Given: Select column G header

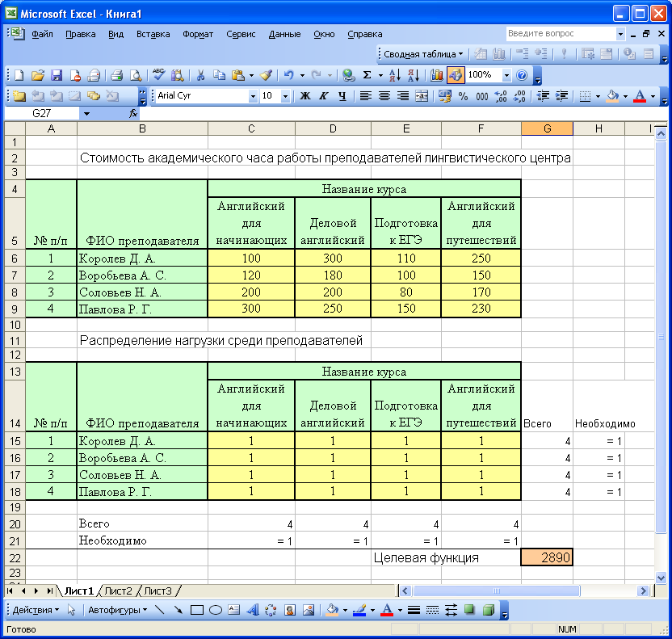Looking at the screenshot, I should [548, 128].
